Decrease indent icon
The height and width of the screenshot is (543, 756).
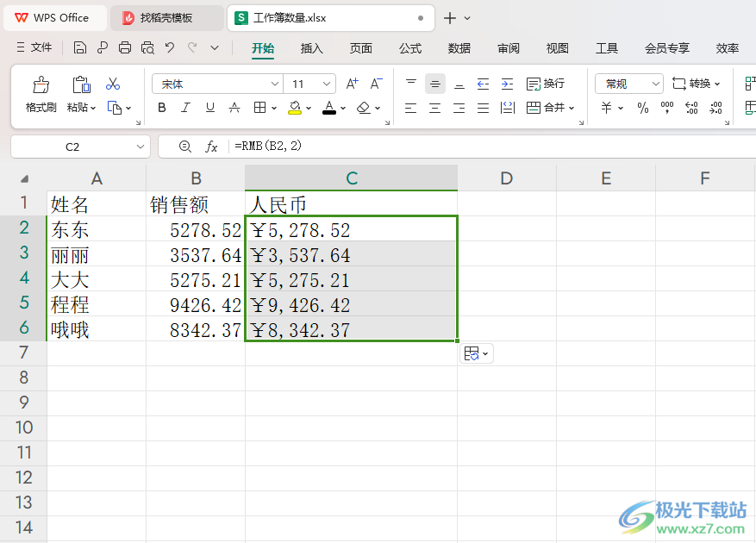[483, 84]
